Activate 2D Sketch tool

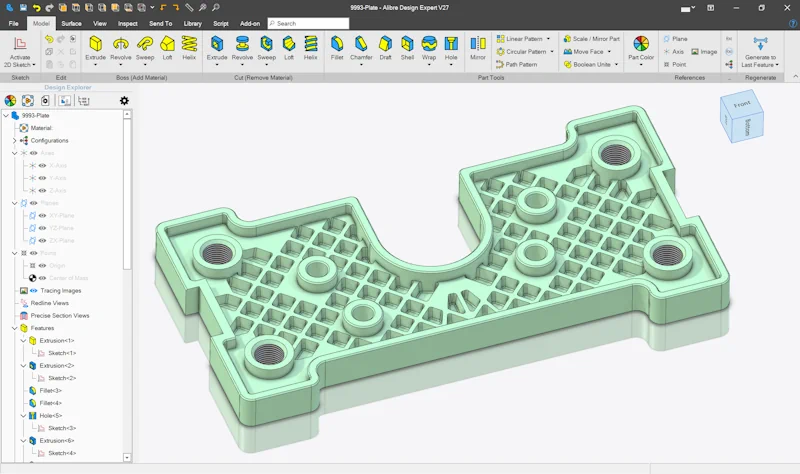pos(20,52)
